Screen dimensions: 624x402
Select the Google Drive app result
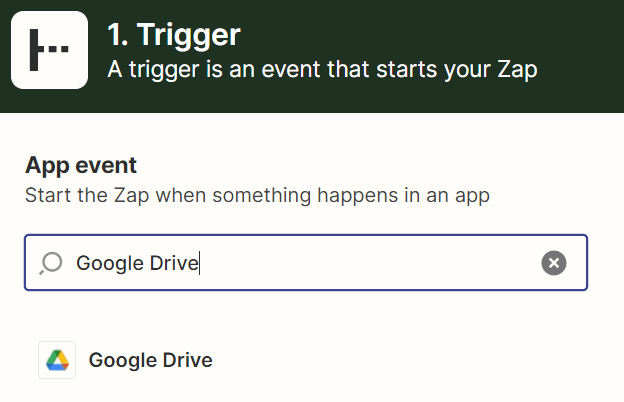[x=150, y=360]
